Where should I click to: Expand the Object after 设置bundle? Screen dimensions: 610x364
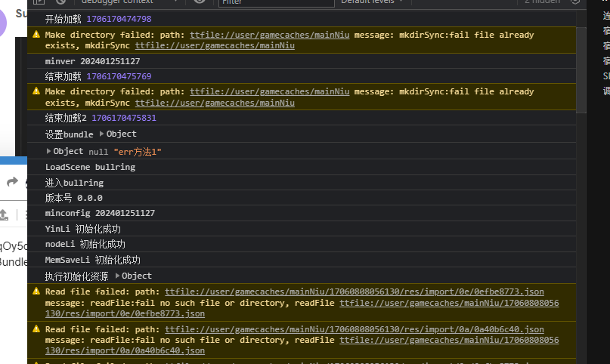tap(102, 134)
